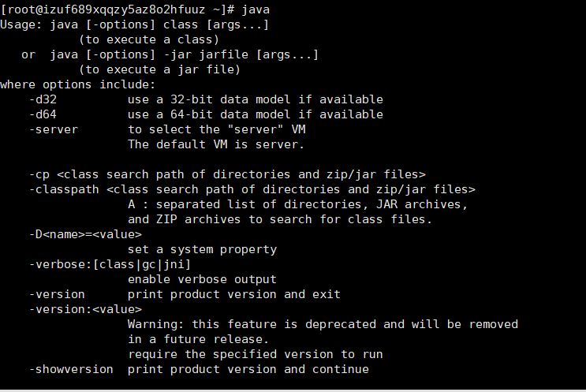Screen dimensions: 586x392
Task: Click 'The default VM is server.' line
Action: [215, 144]
